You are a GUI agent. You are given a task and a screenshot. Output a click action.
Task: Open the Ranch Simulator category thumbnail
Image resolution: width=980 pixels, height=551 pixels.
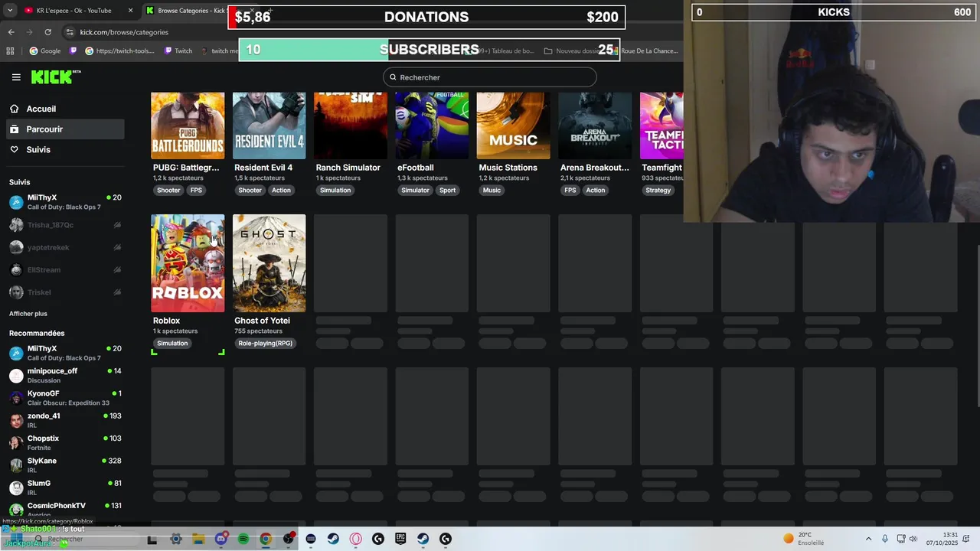351,126
